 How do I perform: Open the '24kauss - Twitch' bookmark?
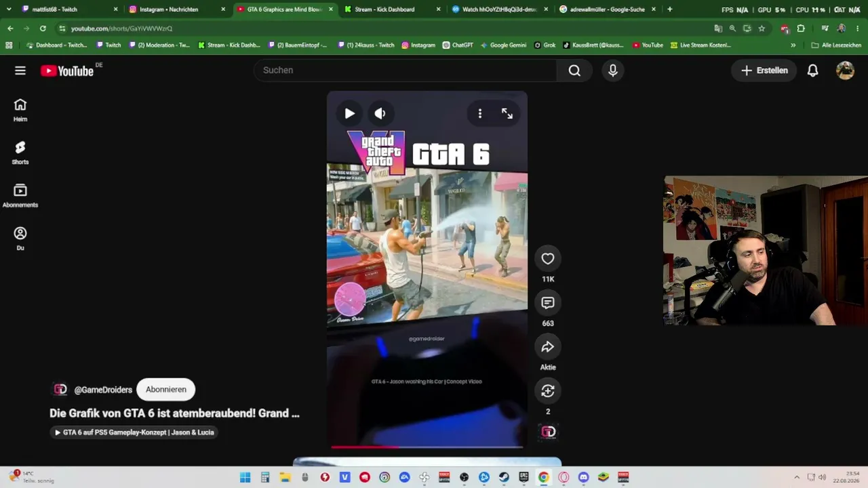(x=366, y=45)
